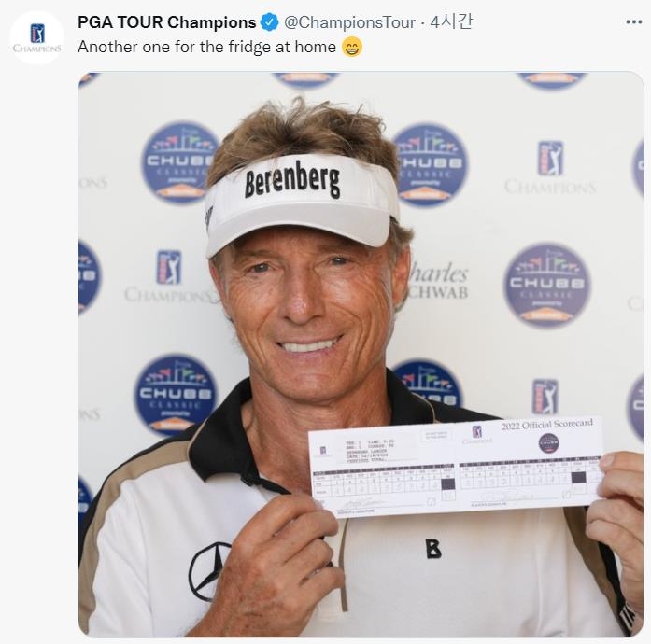Click the large Chubb Classic badge on the right

[546, 285]
